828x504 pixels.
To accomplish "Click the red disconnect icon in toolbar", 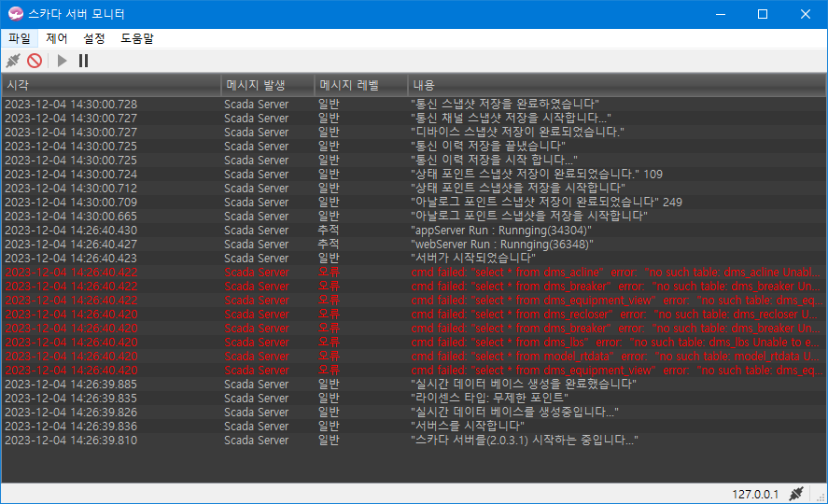I will point(35,61).
